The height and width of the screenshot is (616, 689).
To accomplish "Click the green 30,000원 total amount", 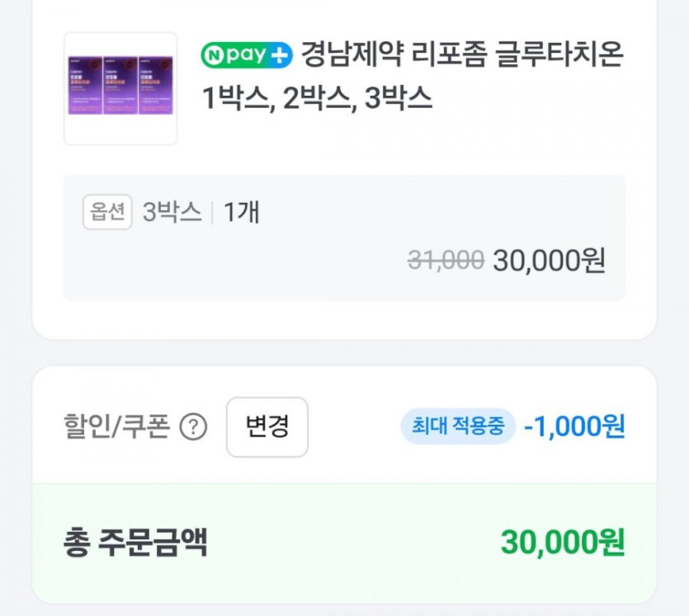I will (562, 543).
